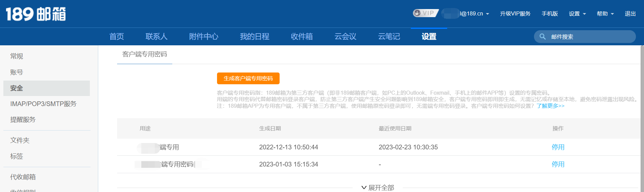Click the 了解更多 link
644x192 pixels.
[550, 106]
